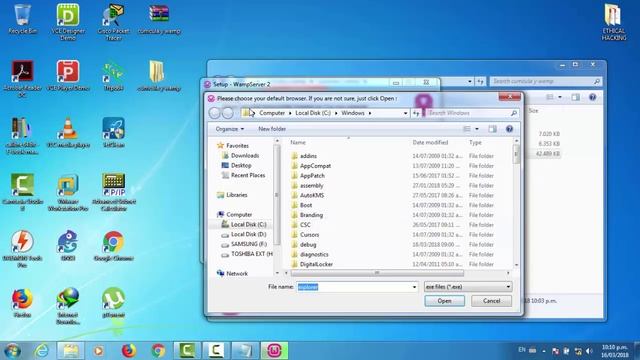Viewport: 640px width, 360px height.
Task: Click the volume icon in system tray
Action: (589, 351)
